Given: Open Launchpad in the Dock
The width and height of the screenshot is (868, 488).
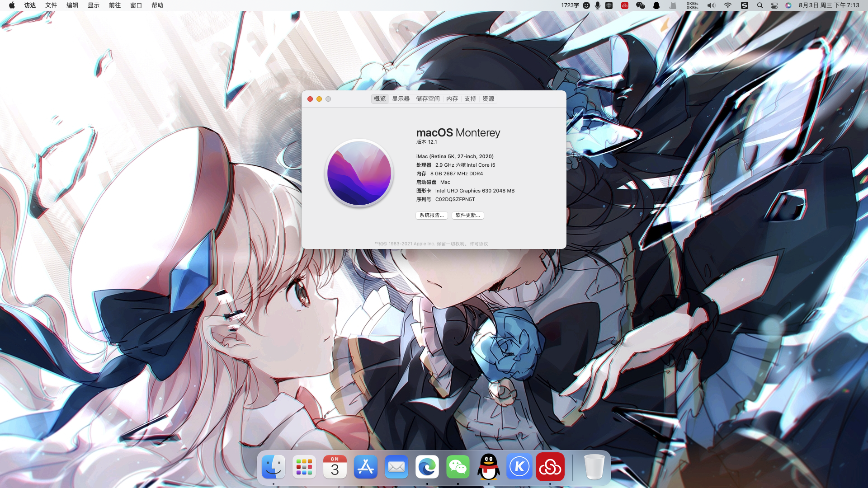Looking at the screenshot, I should coord(304,467).
